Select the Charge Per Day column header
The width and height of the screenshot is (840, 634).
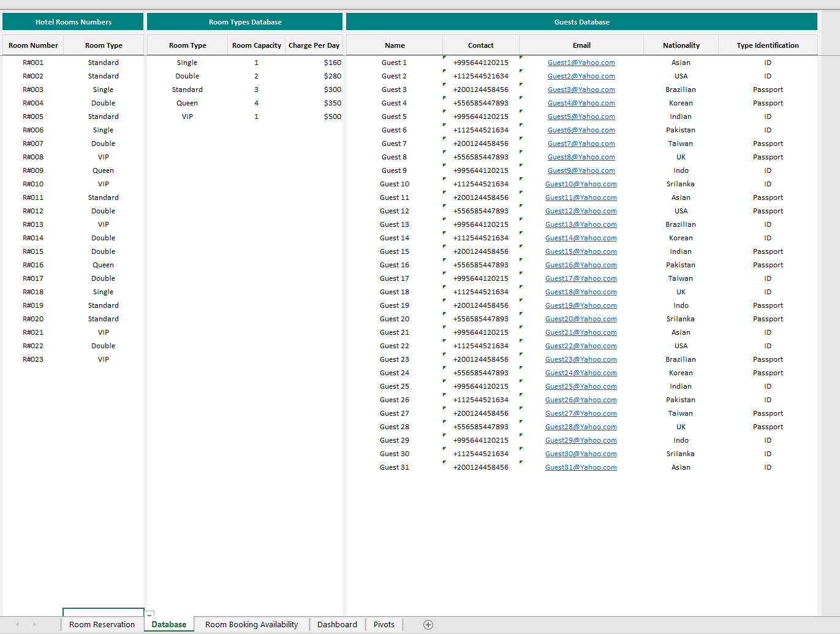(314, 45)
